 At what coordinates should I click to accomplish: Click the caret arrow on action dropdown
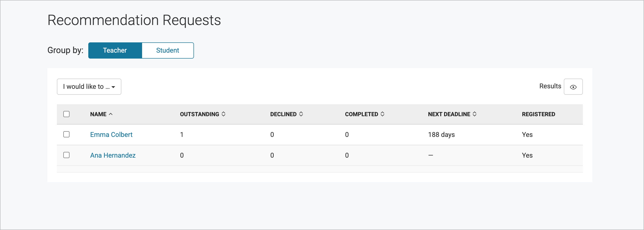tap(114, 87)
